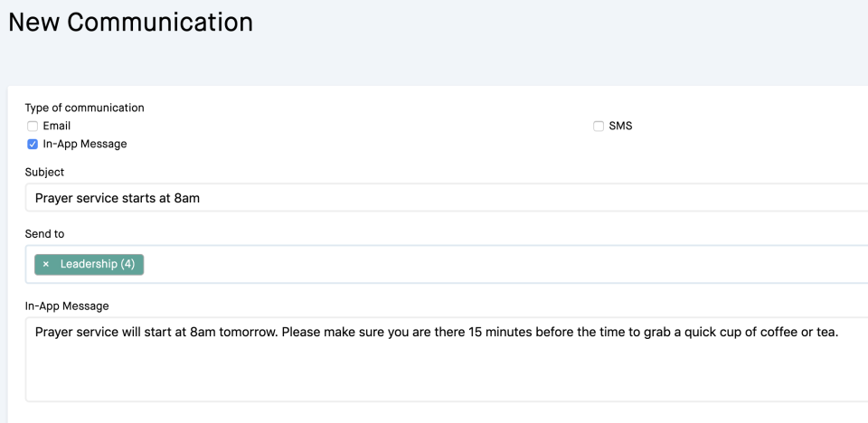Focus the Subject input field
Screen dimensions: 868x423
[x=452, y=198]
